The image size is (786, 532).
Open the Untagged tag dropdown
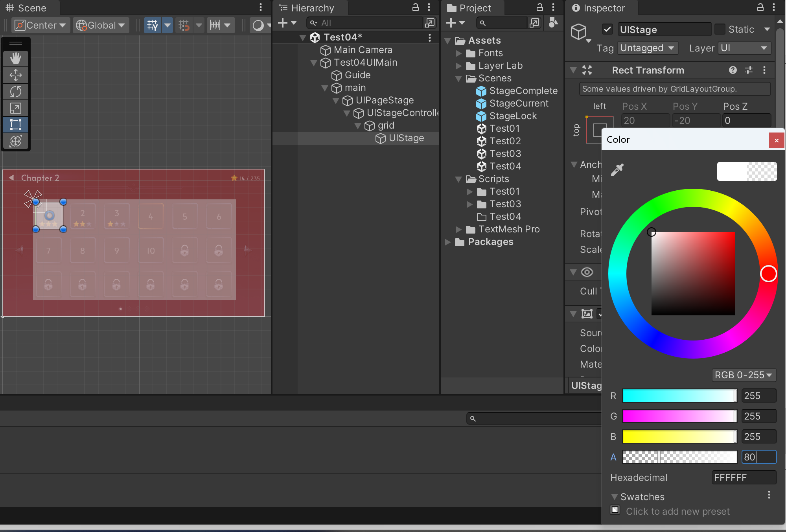(x=647, y=48)
